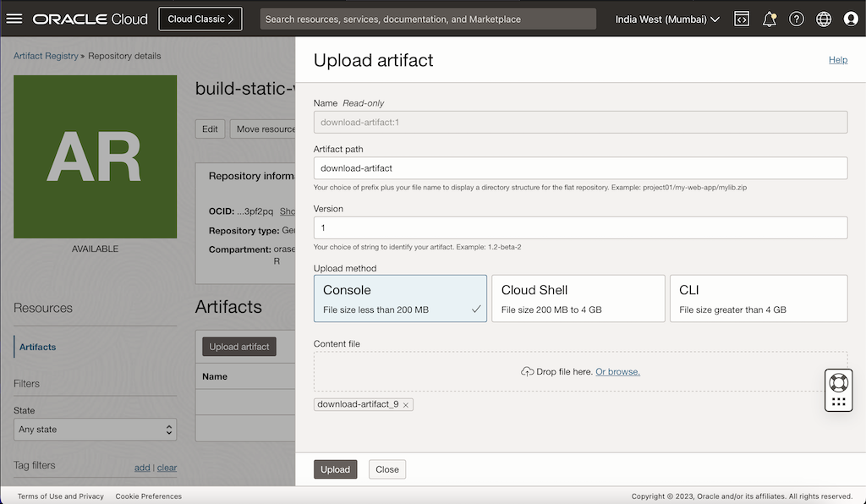
Task: Change language using the globe icon
Action: [x=824, y=19]
